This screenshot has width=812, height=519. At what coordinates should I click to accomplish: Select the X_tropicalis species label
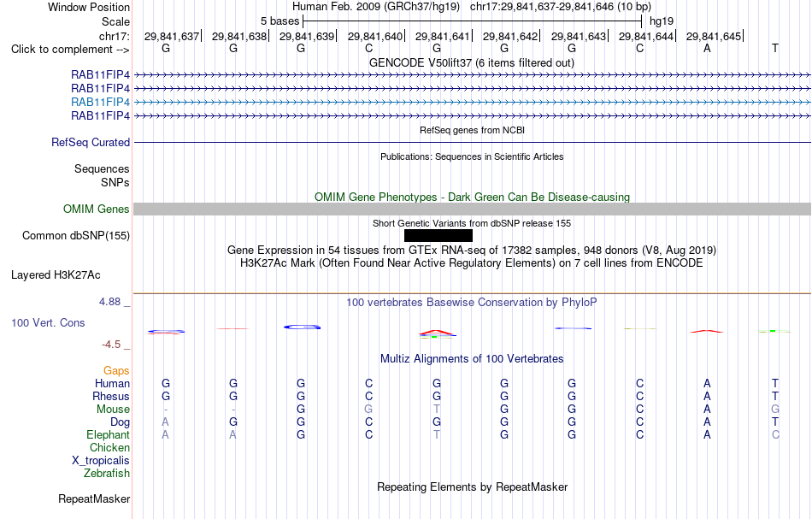tap(101, 461)
